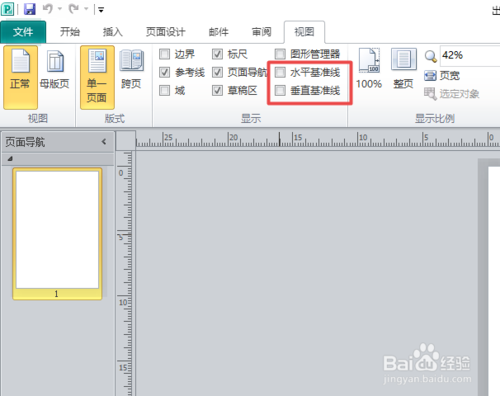Enable the 垂直基准线 checkbox
500x396 pixels.
280,90
